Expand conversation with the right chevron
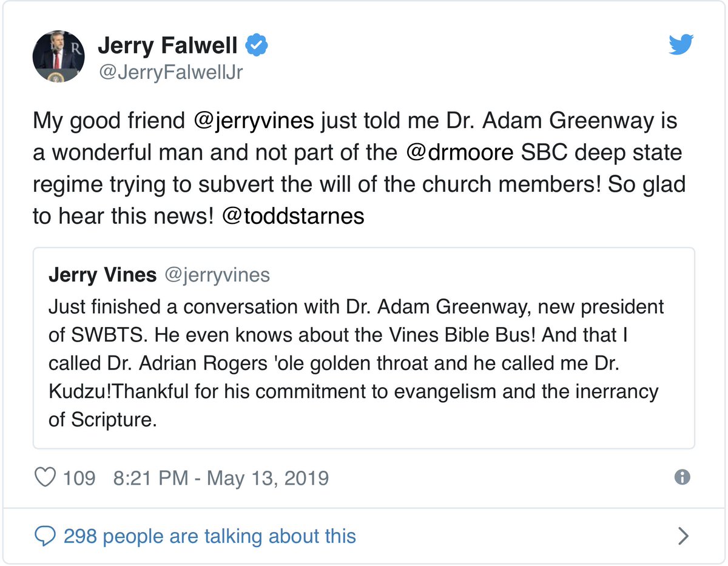728x566 pixels. coord(683,536)
